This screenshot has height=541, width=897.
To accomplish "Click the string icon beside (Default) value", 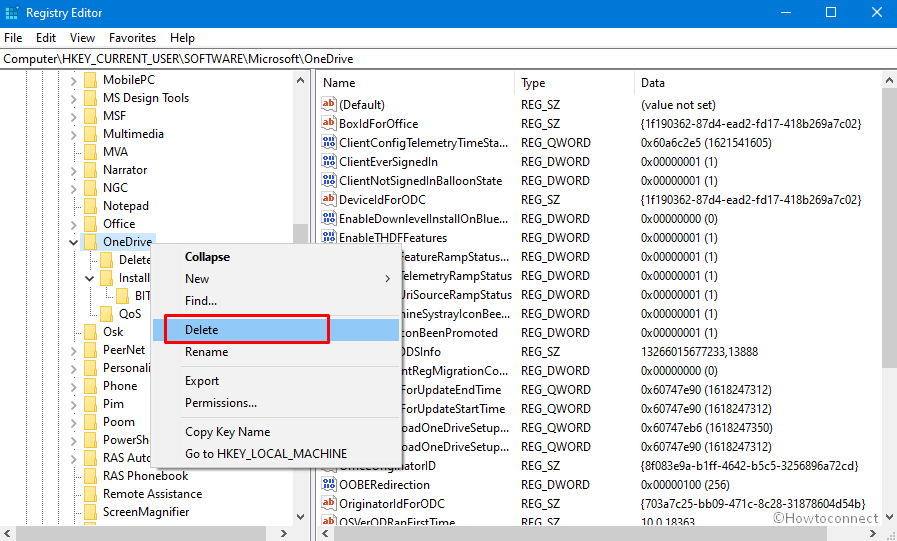I will (x=328, y=104).
